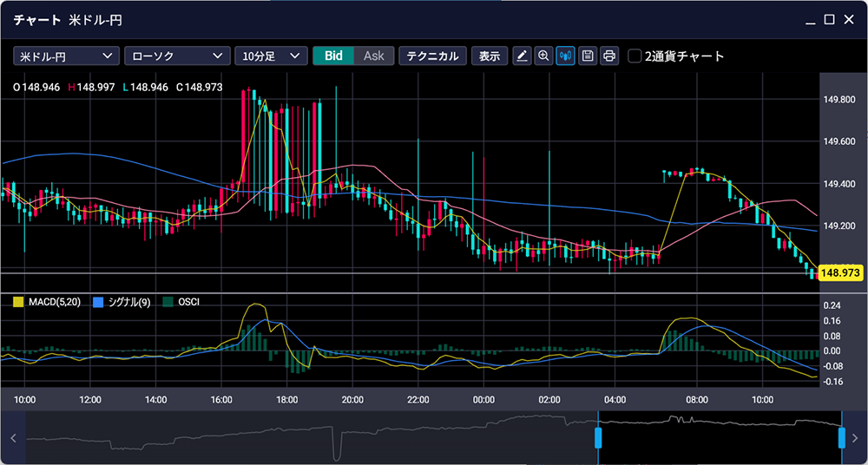868x465 pixels.
Task: Open the テクニカル indicators menu
Action: pos(432,56)
